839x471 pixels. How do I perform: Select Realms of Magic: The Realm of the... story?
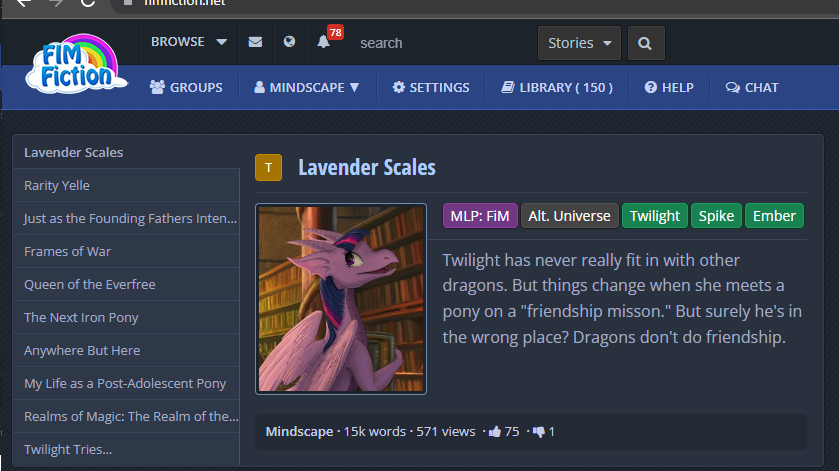pos(127,416)
